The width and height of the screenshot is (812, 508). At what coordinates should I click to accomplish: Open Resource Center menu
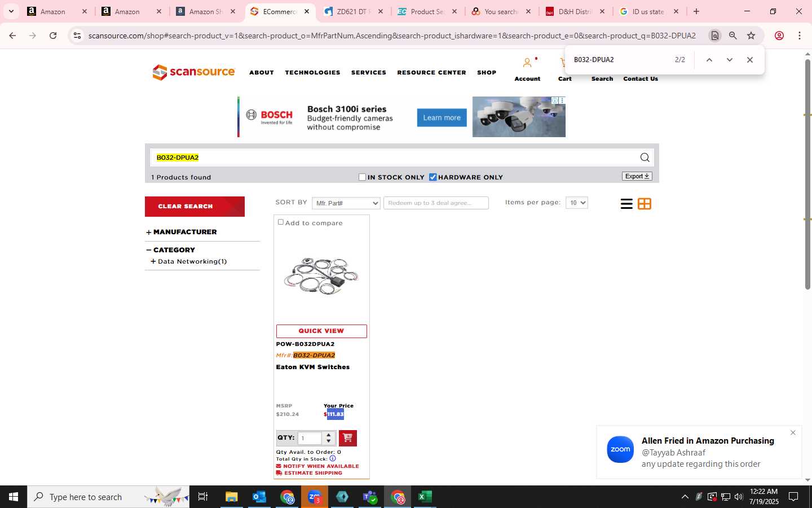(431, 73)
